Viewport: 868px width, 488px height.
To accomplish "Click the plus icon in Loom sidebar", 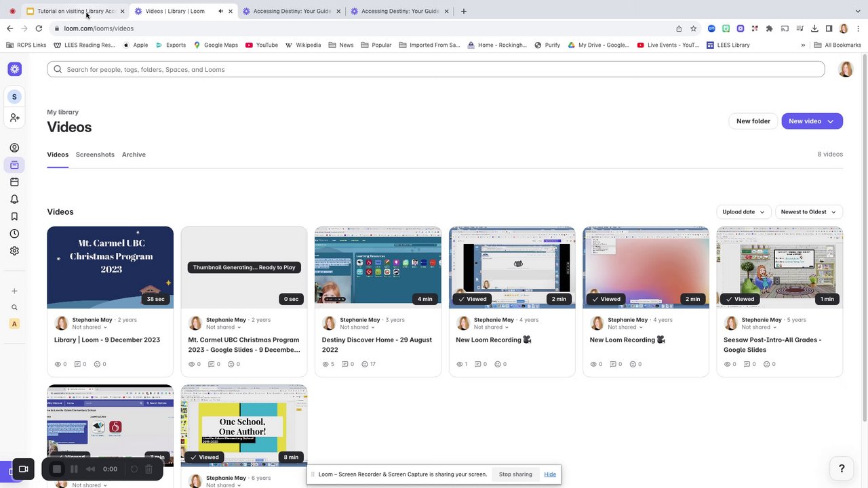I will pyautogui.click(x=14, y=291).
